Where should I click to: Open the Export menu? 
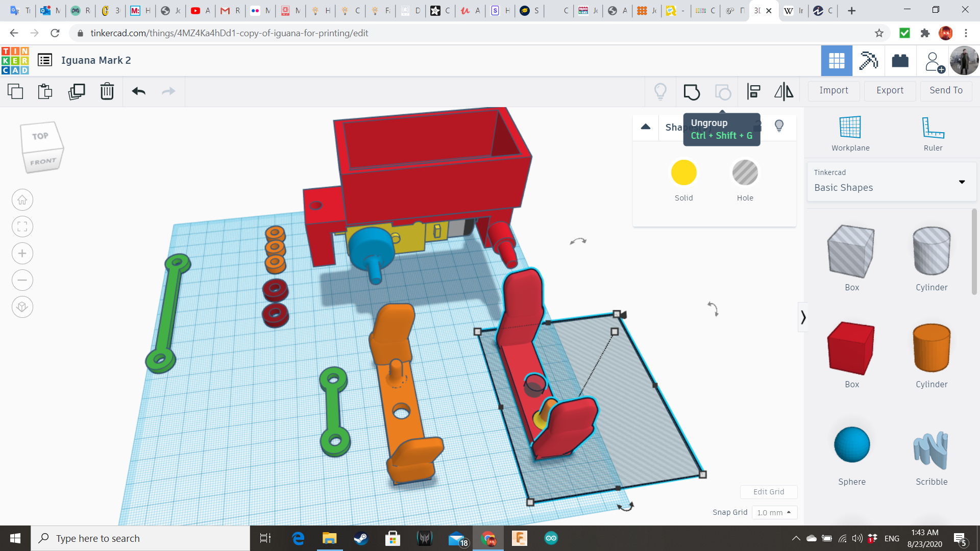[890, 90]
